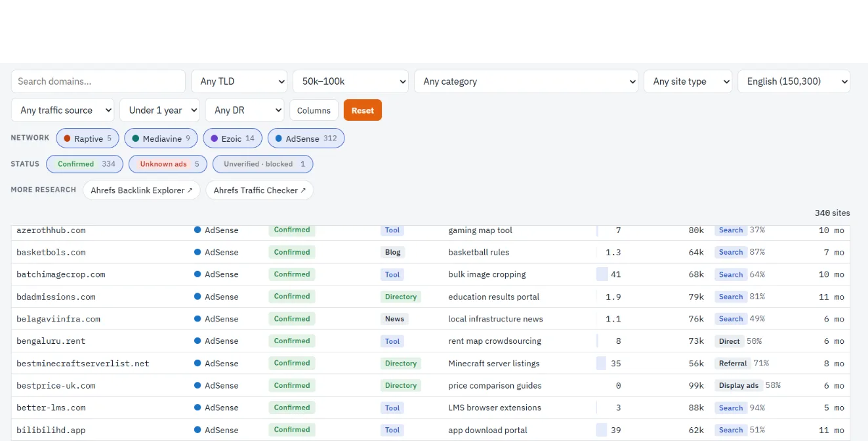Toggle the Confirmed status filter
Screen dimensions: 868x441
[85, 164]
